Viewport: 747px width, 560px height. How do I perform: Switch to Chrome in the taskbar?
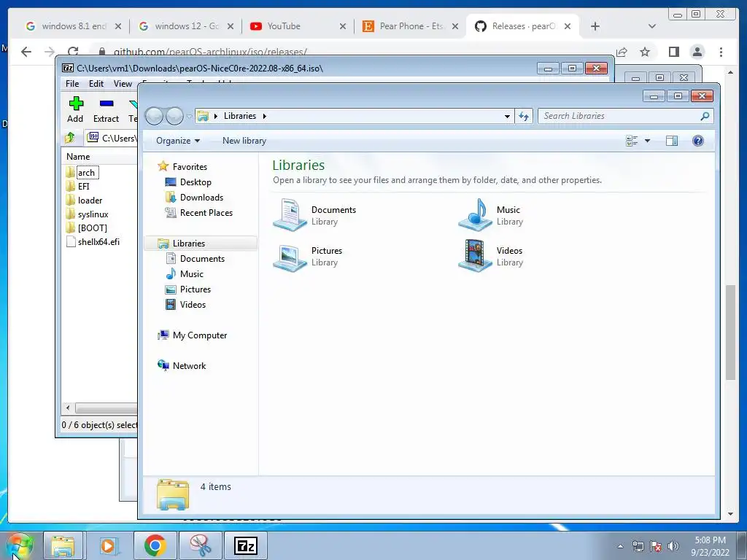tap(155, 545)
